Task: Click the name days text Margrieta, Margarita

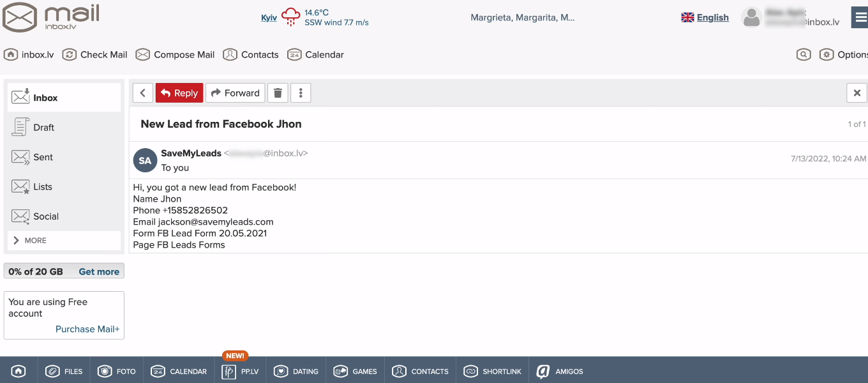Action: (523, 18)
